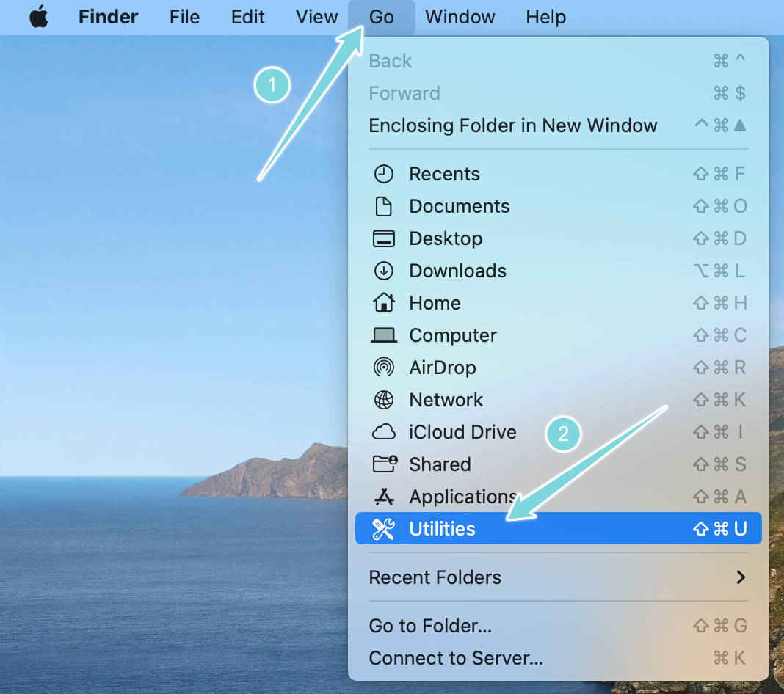784x694 pixels.
Task: Choose Connect to Server…
Action: pyautogui.click(x=559, y=659)
